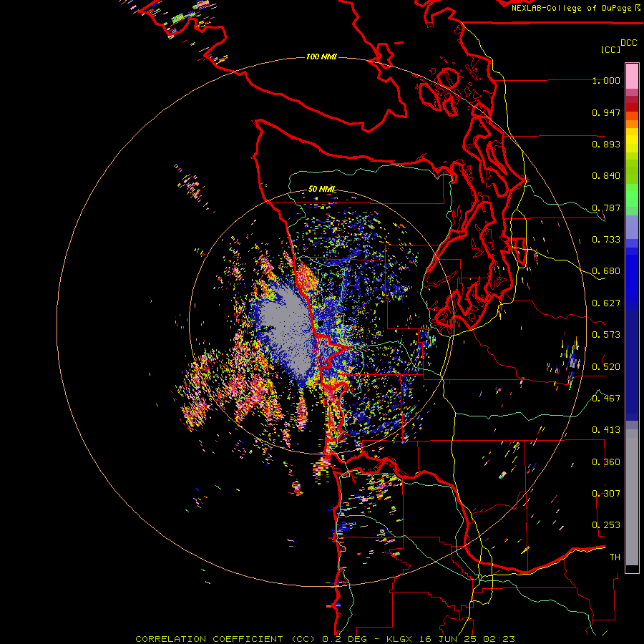Click the KLGX radar site identifier
This screenshot has width=644, height=644.
399,639
